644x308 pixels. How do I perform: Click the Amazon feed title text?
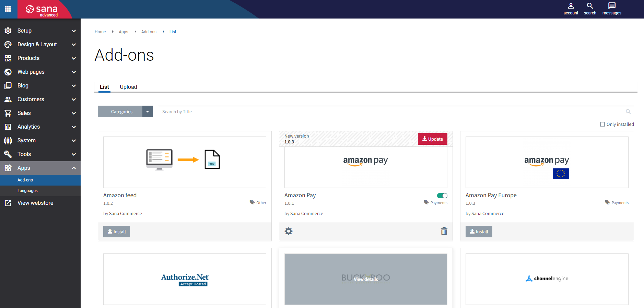(120, 195)
